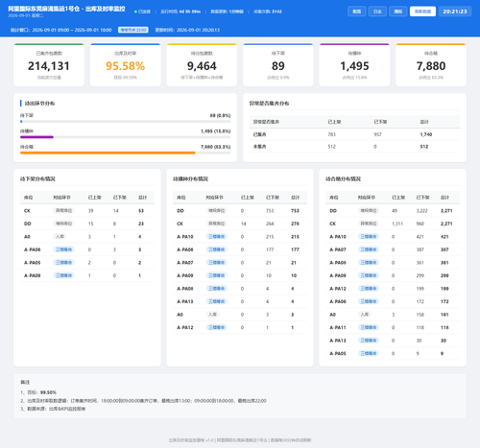Click the value 49 in DO row
This screenshot has height=448, width=480.
(395, 211)
